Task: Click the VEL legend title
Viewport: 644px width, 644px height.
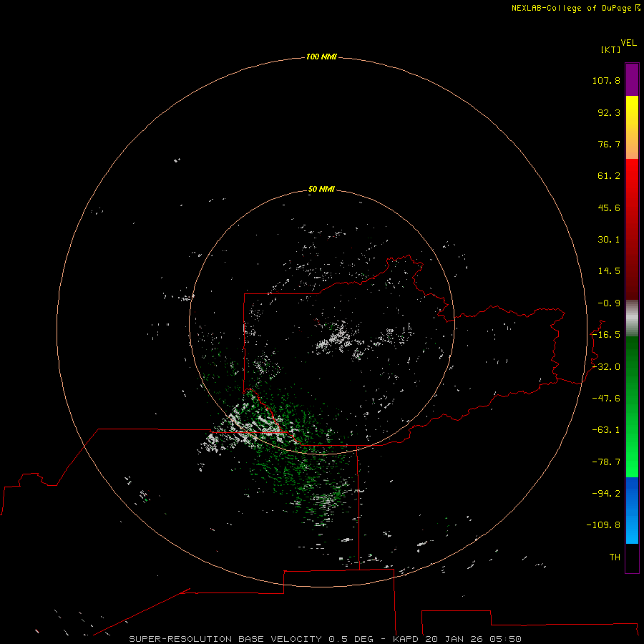Action: click(x=628, y=43)
